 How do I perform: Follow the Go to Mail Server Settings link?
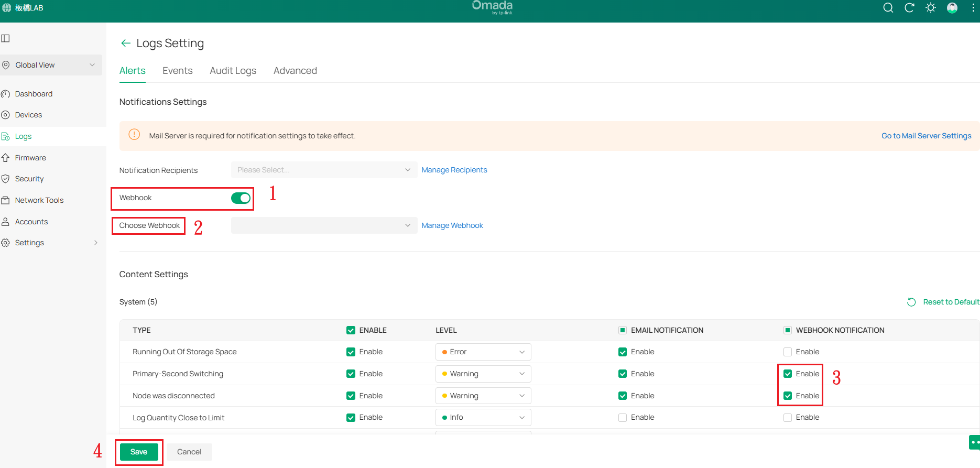point(926,136)
